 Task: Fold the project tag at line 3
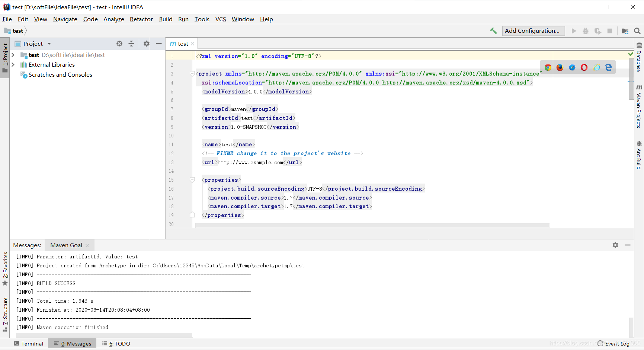(192, 74)
